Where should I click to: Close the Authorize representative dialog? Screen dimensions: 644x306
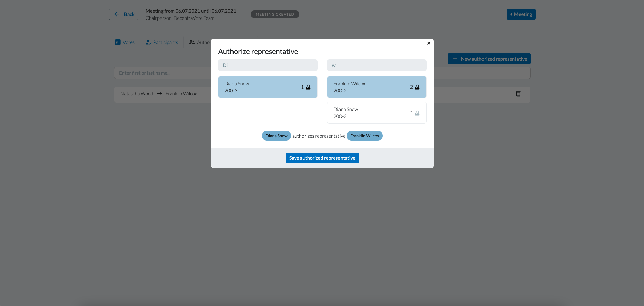point(429,43)
